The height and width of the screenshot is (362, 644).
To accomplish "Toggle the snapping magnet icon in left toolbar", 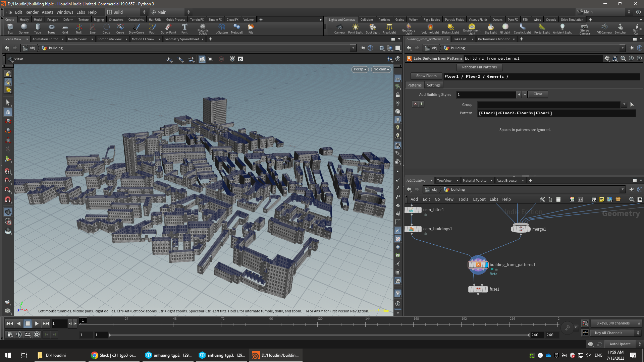I will (x=8, y=200).
